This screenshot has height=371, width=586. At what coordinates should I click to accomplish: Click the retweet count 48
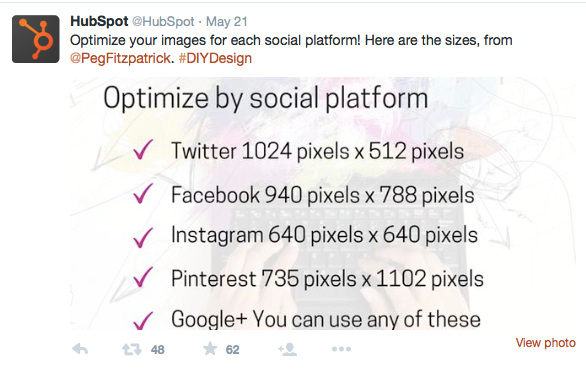pyautogui.click(x=157, y=350)
